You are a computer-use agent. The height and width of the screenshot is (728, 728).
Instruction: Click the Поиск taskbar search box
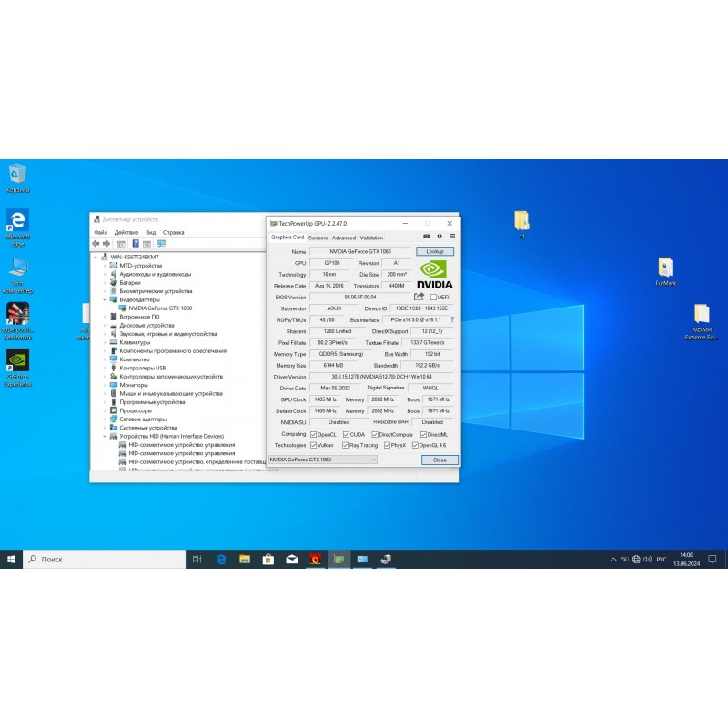(x=104, y=560)
